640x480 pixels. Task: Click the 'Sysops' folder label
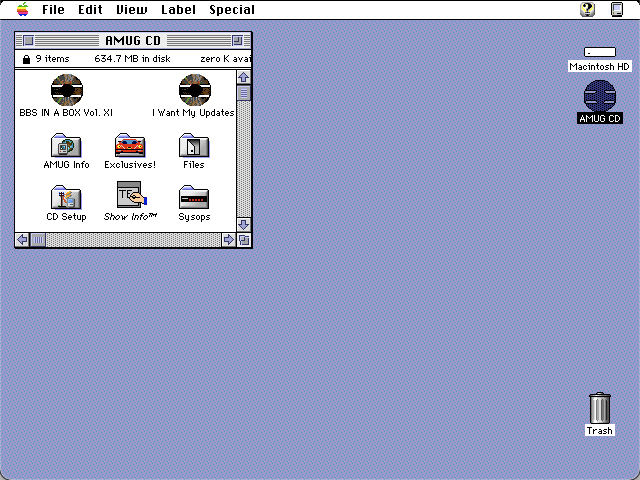194,217
